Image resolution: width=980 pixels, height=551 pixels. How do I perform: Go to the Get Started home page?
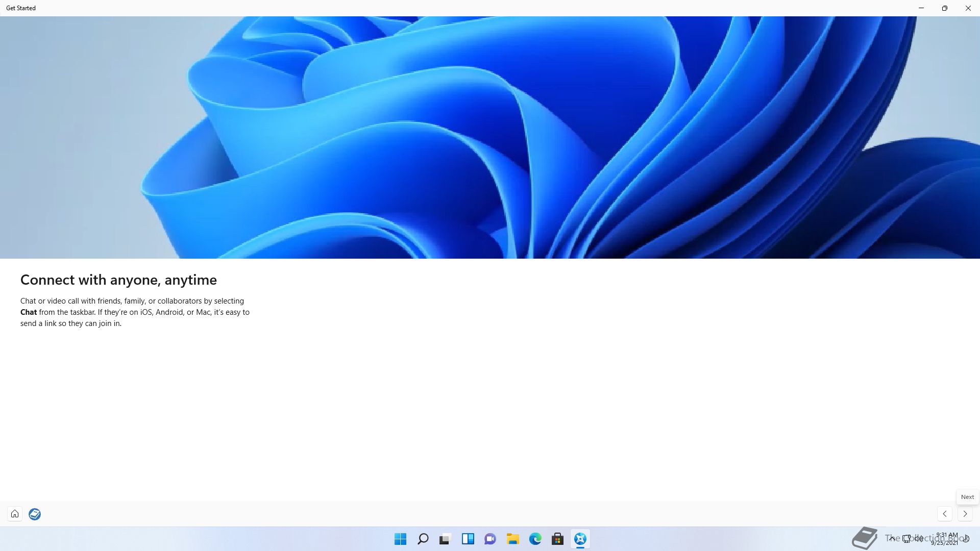point(15,514)
